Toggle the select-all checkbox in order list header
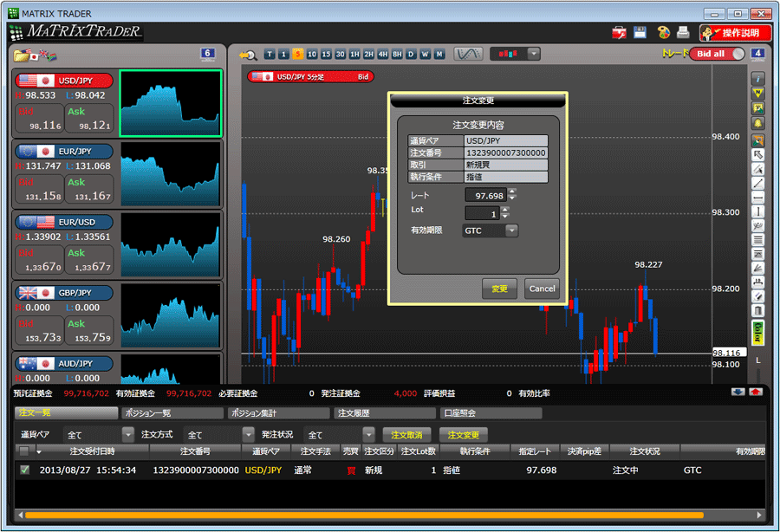780x532 pixels. click(24, 451)
